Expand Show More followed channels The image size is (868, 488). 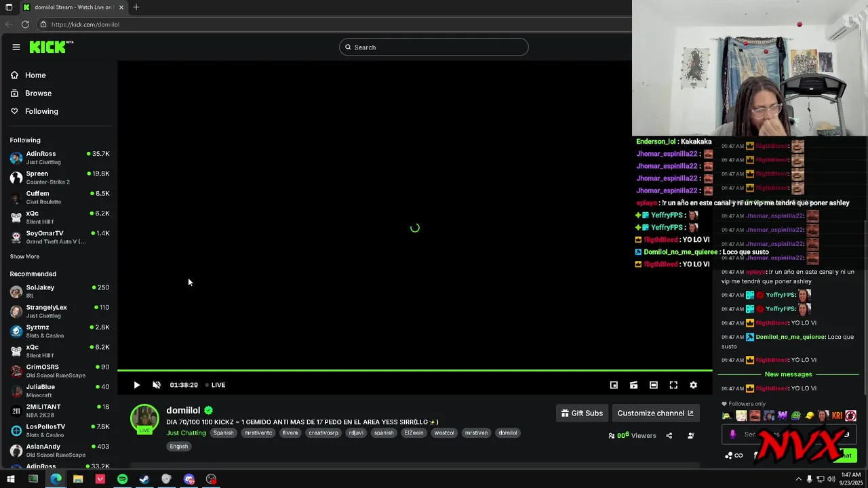(x=24, y=257)
